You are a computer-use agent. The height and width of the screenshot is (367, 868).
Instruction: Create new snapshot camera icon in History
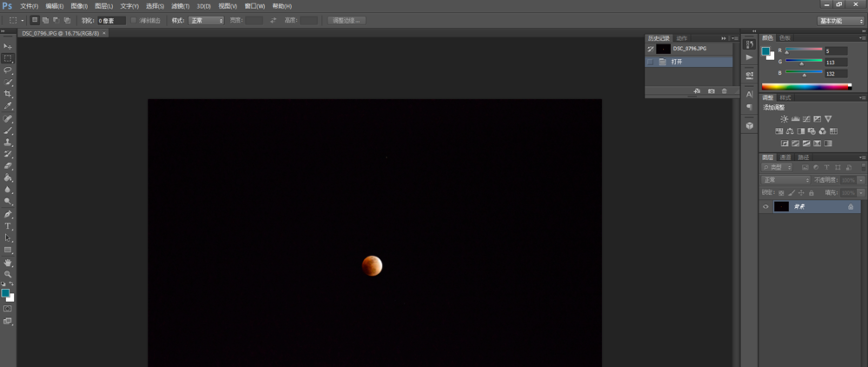pos(711,90)
